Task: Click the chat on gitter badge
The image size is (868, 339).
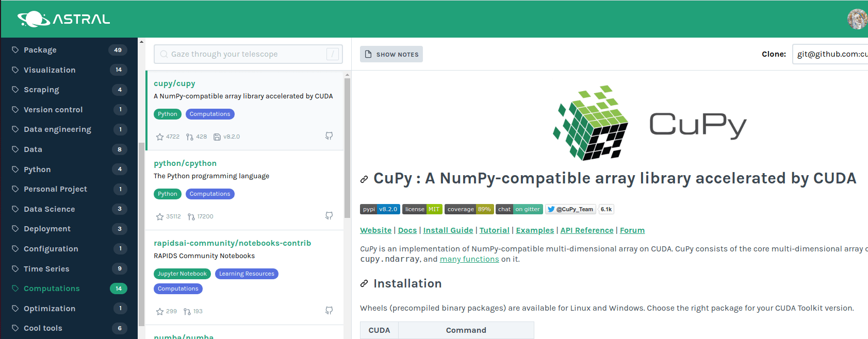Action: coord(519,209)
